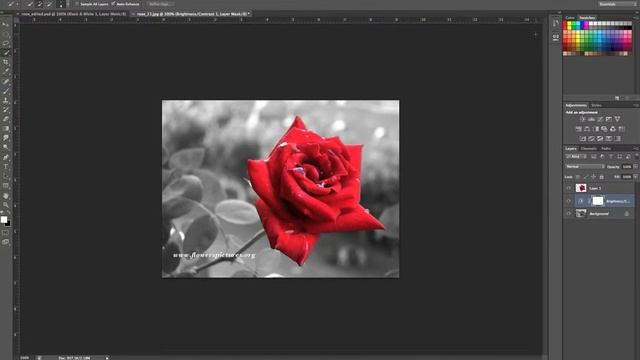Image resolution: width=640 pixels, height=360 pixels.
Task: Select the Dodge tool
Action: [x=6, y=147]
